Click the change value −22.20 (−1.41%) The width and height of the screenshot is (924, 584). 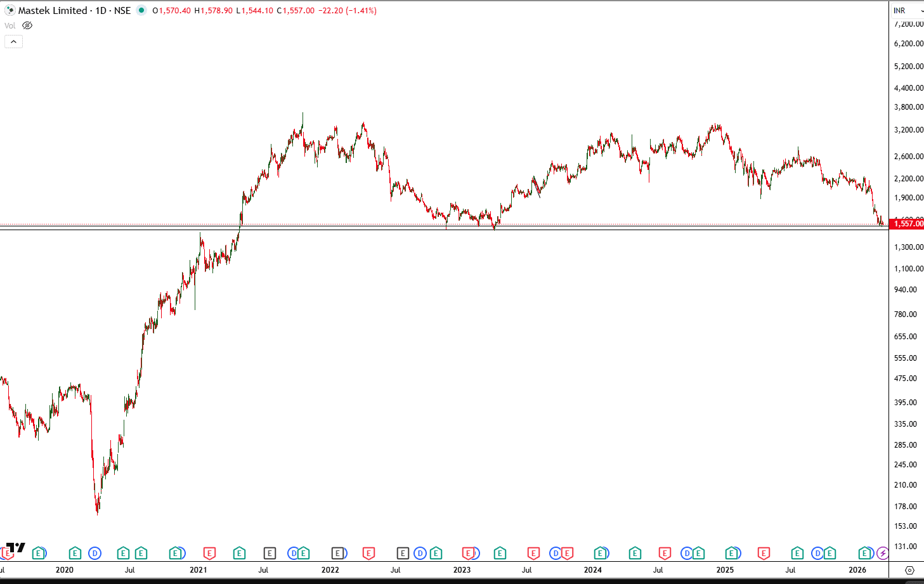[x=347, y=10]
